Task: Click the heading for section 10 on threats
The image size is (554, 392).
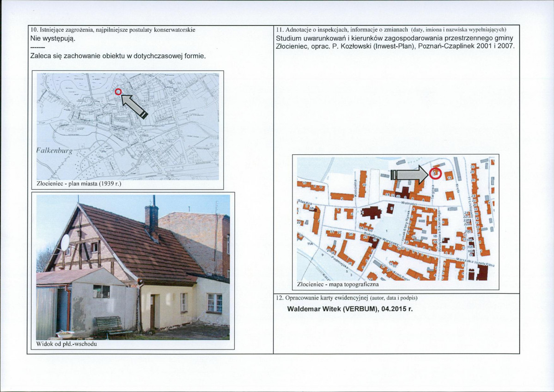Action: [x=113, y=30]
